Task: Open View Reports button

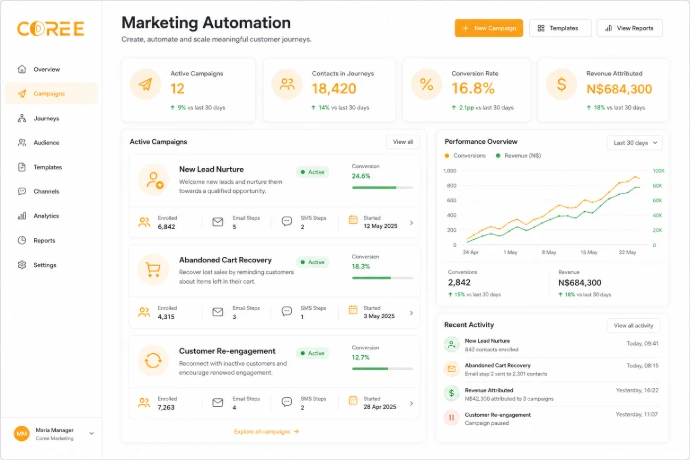Action: pos(629,28)
